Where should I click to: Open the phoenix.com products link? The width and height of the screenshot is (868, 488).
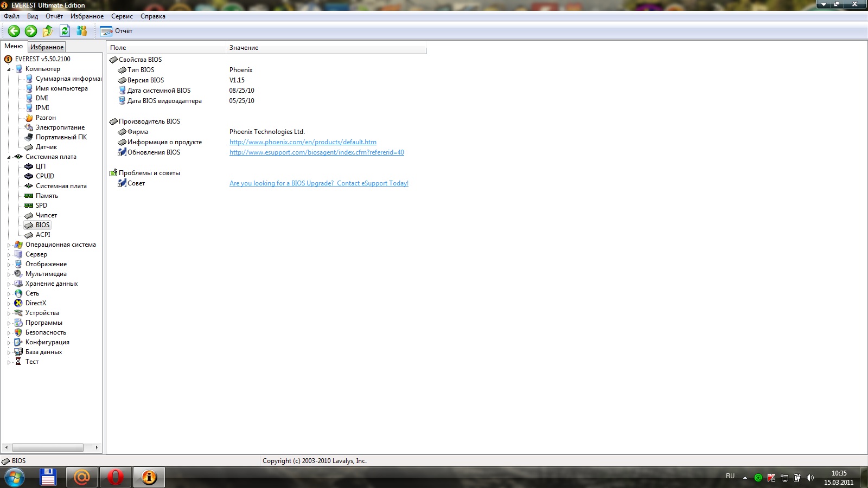coord(303,142)
